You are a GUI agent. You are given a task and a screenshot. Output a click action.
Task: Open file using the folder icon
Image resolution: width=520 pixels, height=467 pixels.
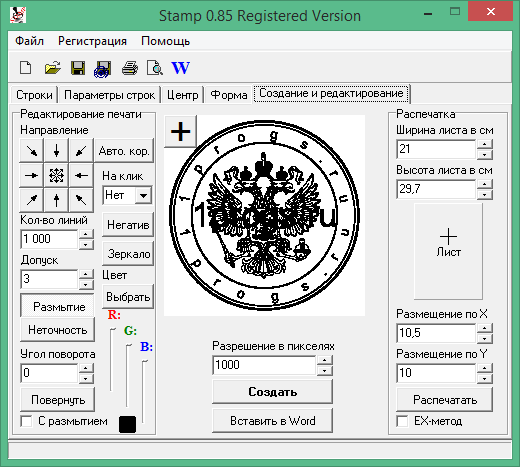[52, 68]
